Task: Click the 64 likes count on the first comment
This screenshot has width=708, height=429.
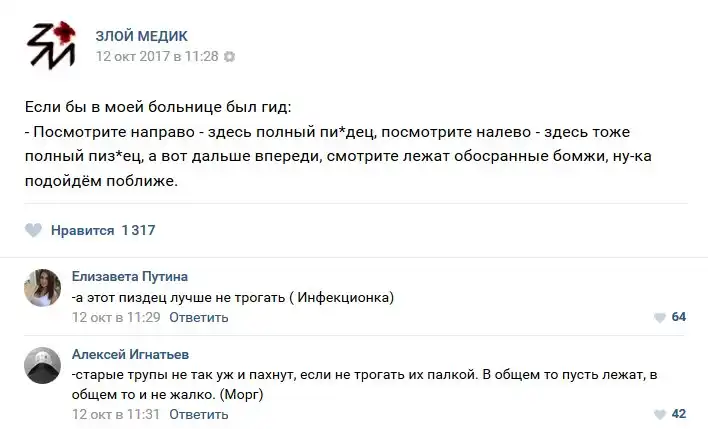Action: pyautogui.click(x=678, y=317)
